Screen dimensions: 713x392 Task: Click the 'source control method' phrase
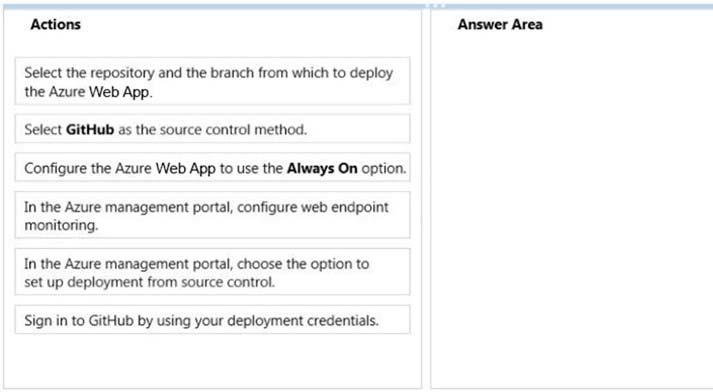tap(233, 130)
